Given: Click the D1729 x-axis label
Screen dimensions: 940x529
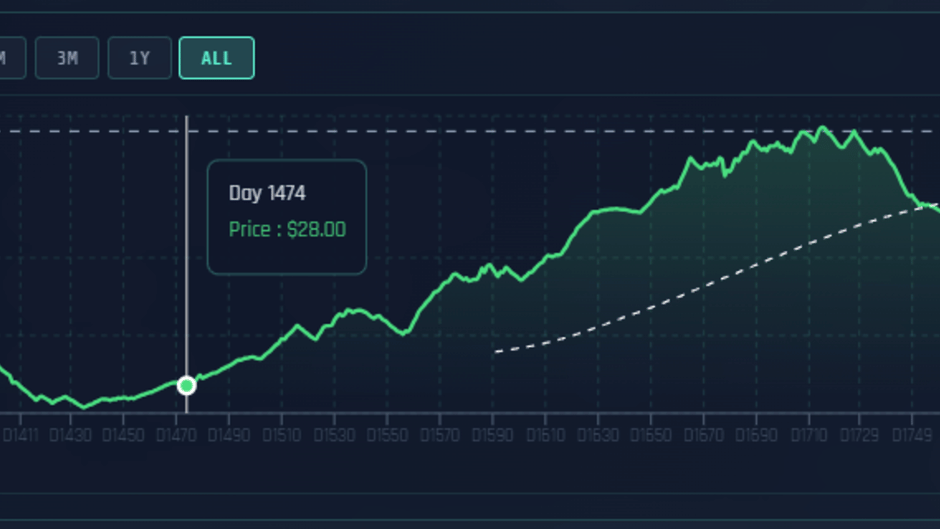Looking at the screenshot, I should coord(860,436).
